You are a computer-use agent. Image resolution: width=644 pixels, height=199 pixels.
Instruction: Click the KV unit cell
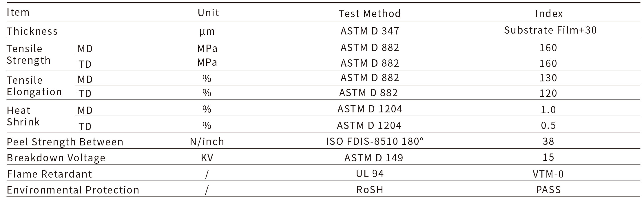point(207,158)
